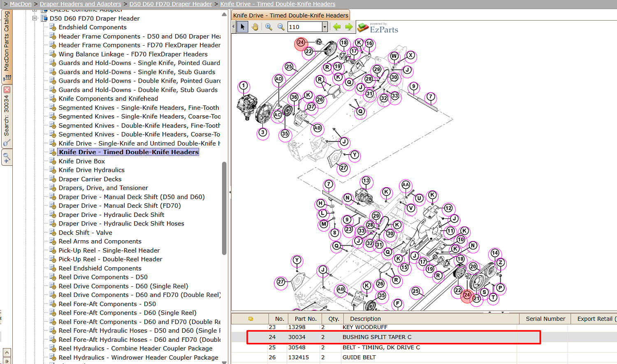Open Reel Drive Components - D60 (Single Reel)

click(x=123, y=286)
